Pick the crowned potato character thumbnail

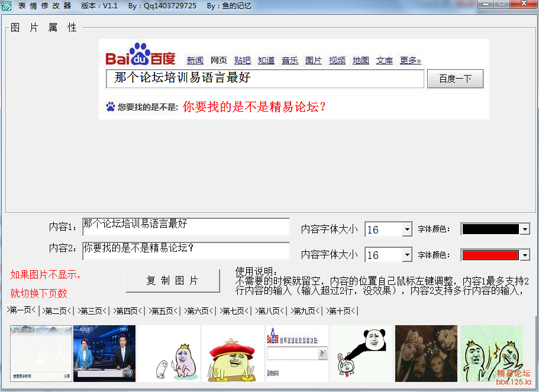point(169,353)
